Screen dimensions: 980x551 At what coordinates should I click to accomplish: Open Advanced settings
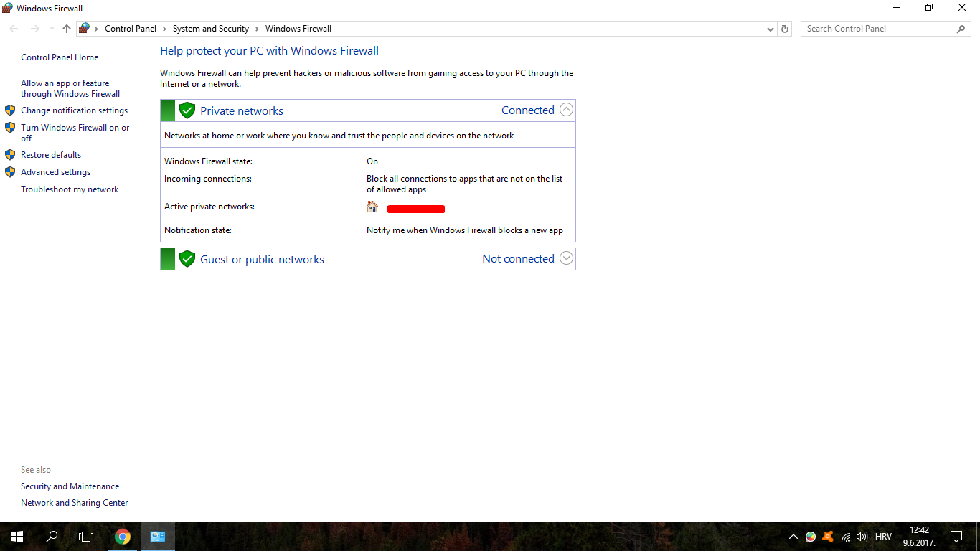point(56,172)
